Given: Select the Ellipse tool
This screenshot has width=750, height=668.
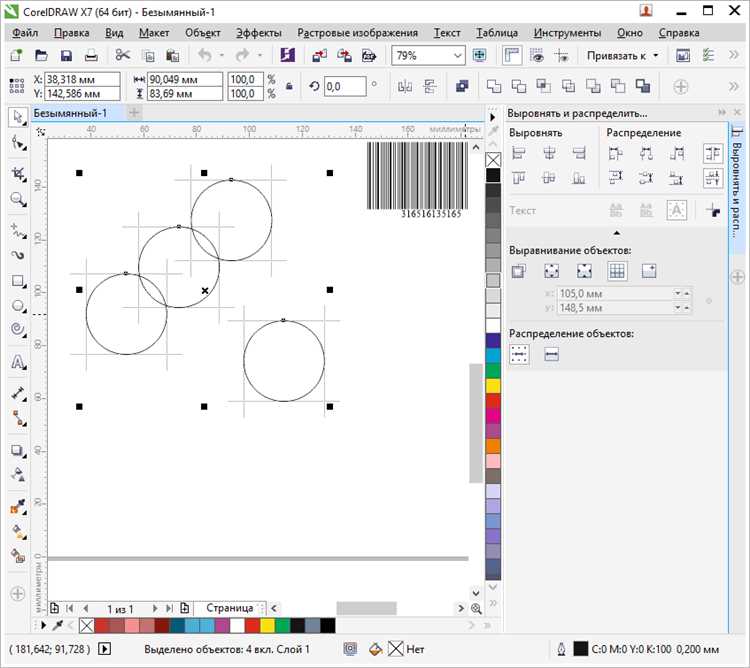Looking at the screenshot, I should point(18,306).
